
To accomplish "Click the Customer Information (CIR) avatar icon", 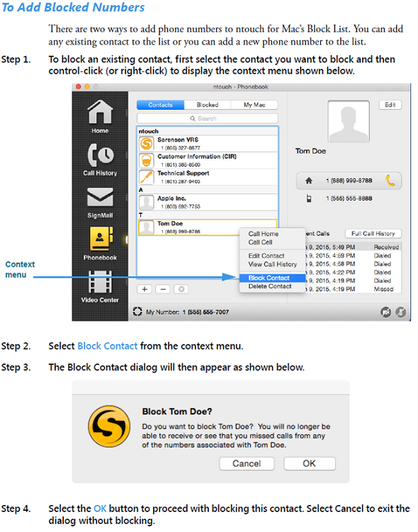I will coord(147,161).
